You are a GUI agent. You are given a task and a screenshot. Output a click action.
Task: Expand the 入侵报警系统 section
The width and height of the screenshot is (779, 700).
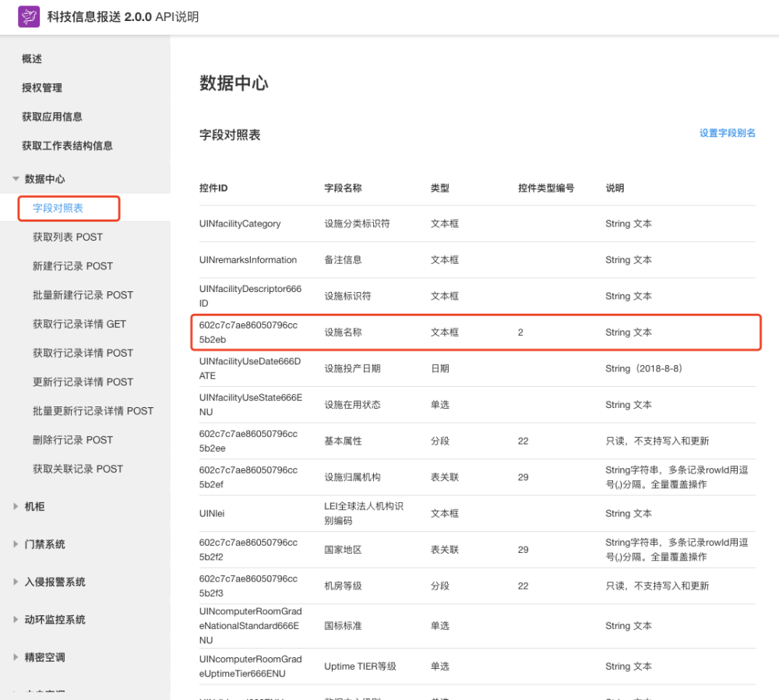click(x=16, y=582)
